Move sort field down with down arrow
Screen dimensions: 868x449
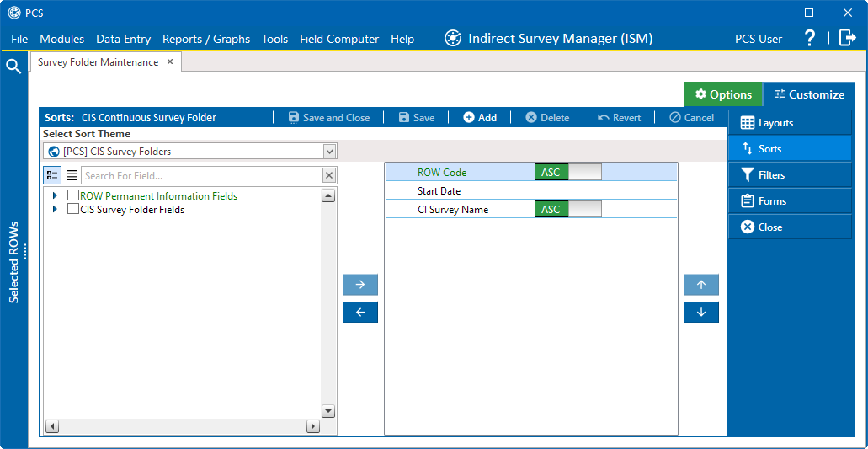click(x=701, y=313)
